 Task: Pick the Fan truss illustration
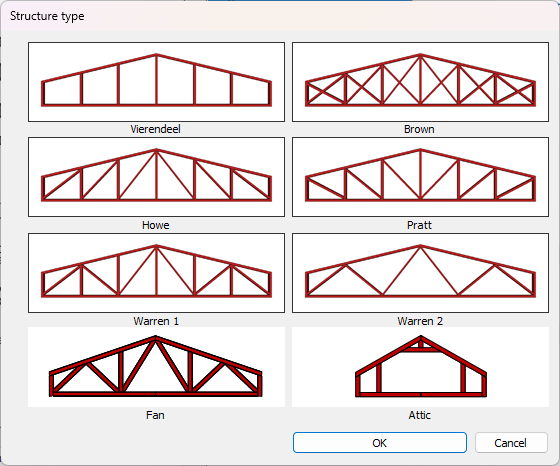point(156,367)
